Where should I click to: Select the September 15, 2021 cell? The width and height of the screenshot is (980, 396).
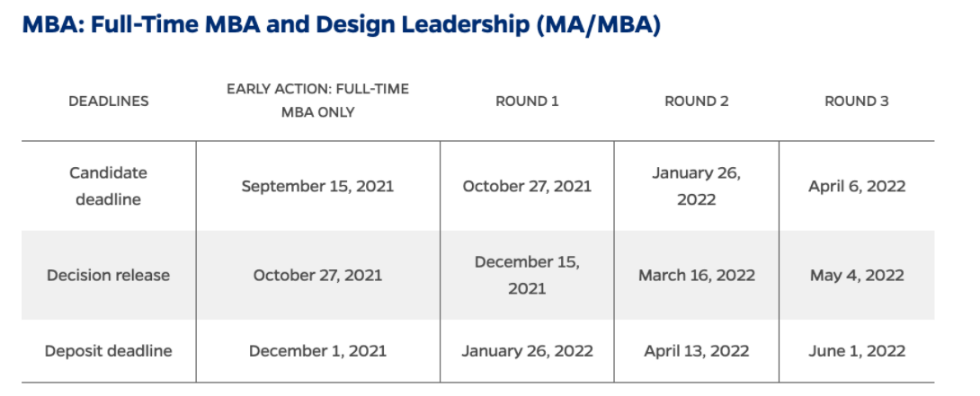[x=317, y=187]
